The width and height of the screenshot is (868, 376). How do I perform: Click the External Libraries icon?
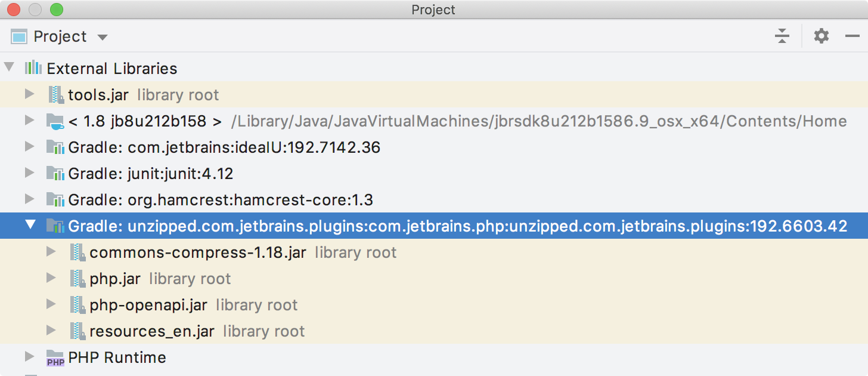pyautogui.click(x=33, y=68)
